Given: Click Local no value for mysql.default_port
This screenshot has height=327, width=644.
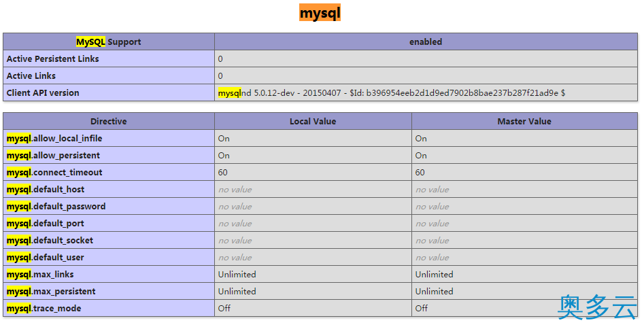Looking at the screenshot, I should click(x=235, y=224).
